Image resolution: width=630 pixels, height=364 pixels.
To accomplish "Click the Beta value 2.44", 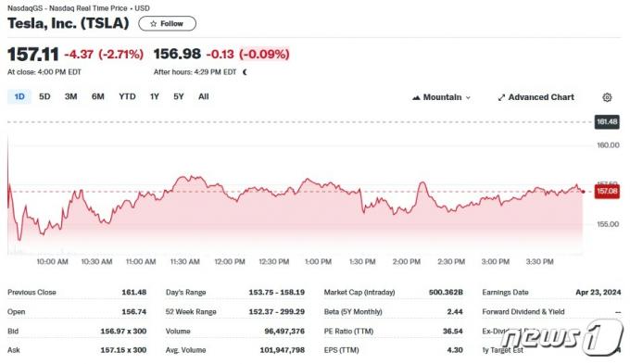I will click(x=455, y=312).
